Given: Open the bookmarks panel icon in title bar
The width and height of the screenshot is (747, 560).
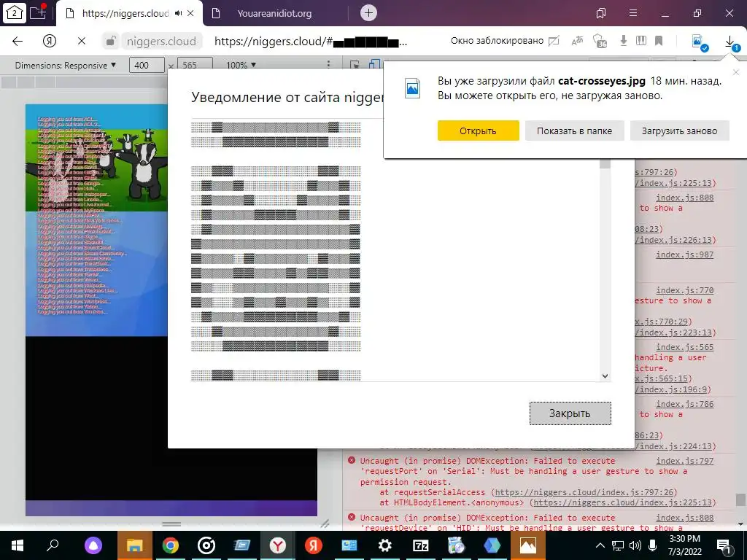Looking at the screenshot, I should [x=601, y=13].
